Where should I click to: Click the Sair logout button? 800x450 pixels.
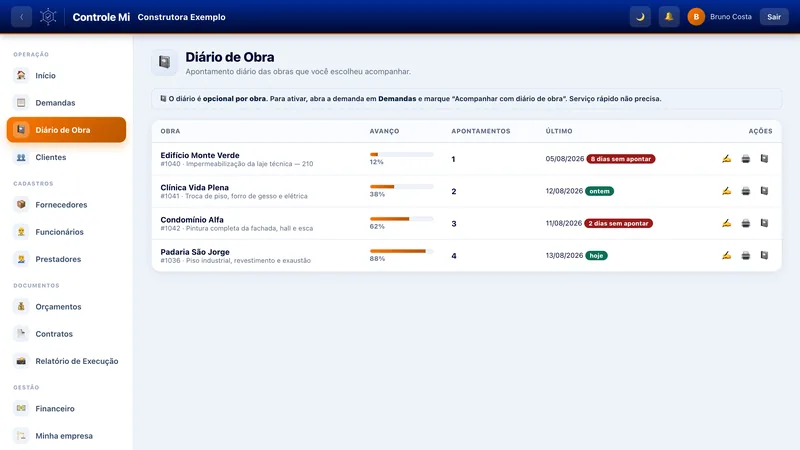pos(774,17)
